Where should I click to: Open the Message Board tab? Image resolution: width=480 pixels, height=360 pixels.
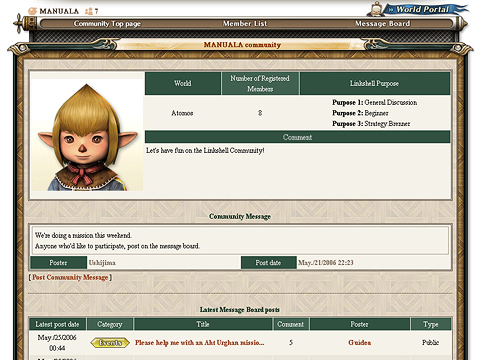tap(383, 24)
